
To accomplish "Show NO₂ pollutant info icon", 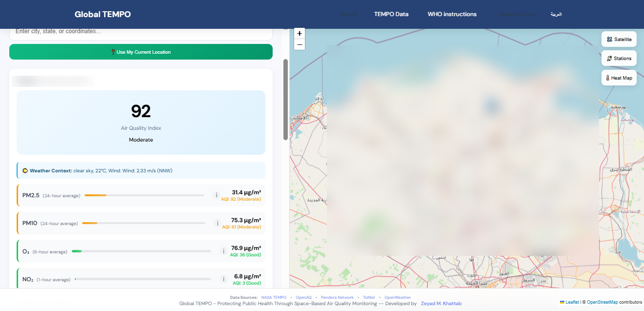I will [223, 279].
